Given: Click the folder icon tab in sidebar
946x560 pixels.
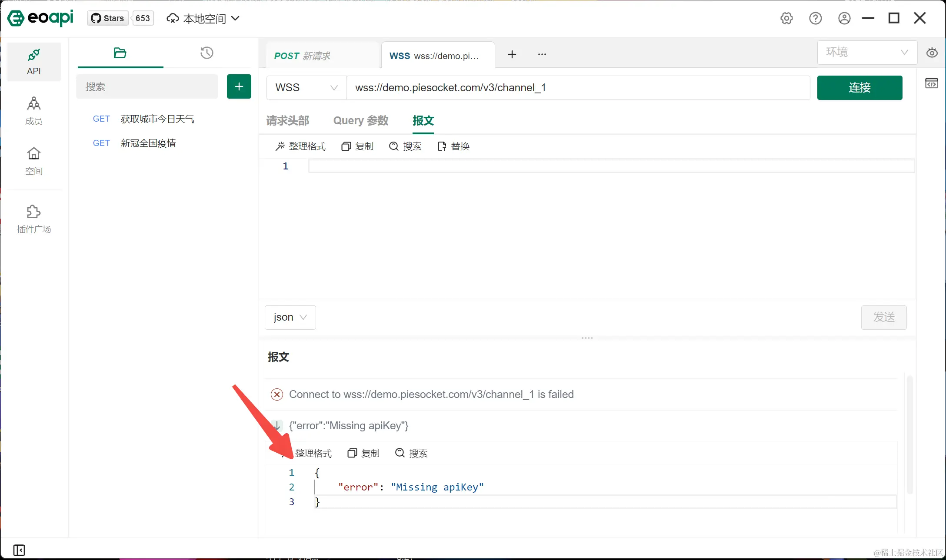Looking at the screenshot, I should click(x=120, y=53).
